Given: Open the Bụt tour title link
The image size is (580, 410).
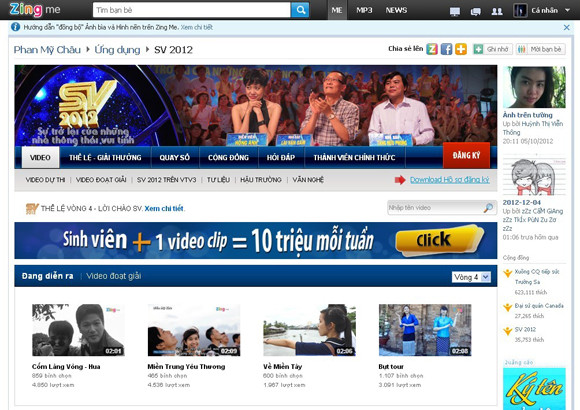Looking at the screenshot, I should pyautogui.click(x=391, y=366).
